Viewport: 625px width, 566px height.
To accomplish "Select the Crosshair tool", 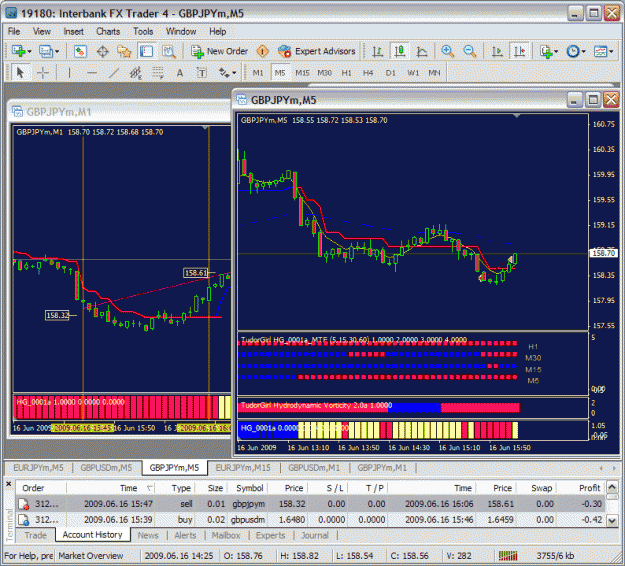I will pos(42,73).
